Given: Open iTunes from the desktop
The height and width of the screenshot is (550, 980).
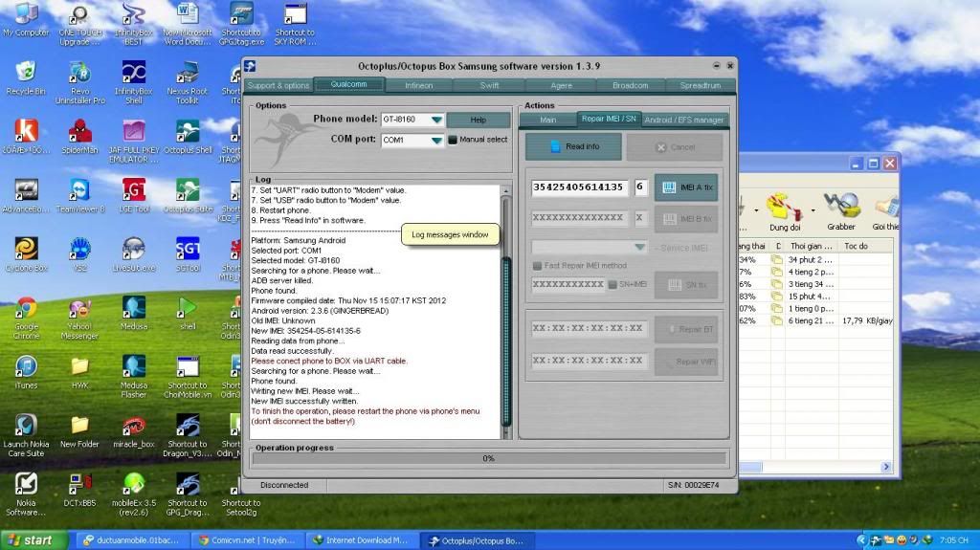Looking at the screenshot, I should coord(26,372).
